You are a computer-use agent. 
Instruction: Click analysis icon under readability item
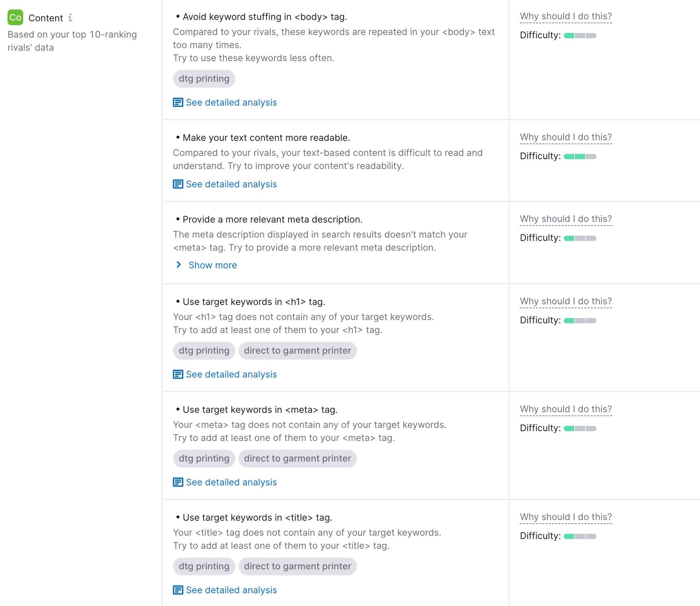[178, 184]
